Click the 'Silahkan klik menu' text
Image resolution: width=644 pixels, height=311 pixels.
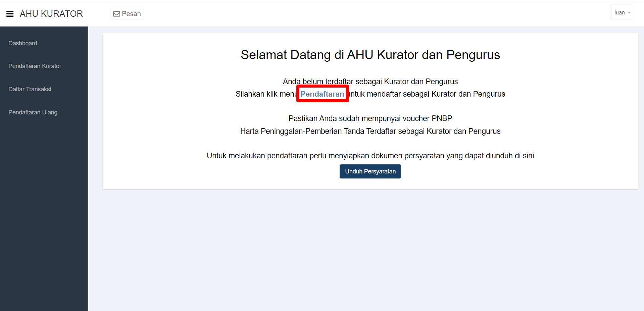coord(265,94)
